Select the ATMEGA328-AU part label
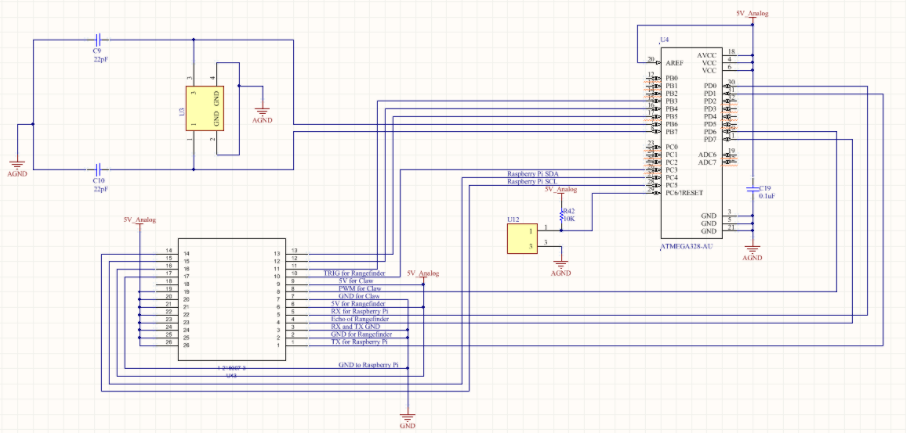Image resolution: width=906 pixels, height=434 pixels. click(687, 246)
